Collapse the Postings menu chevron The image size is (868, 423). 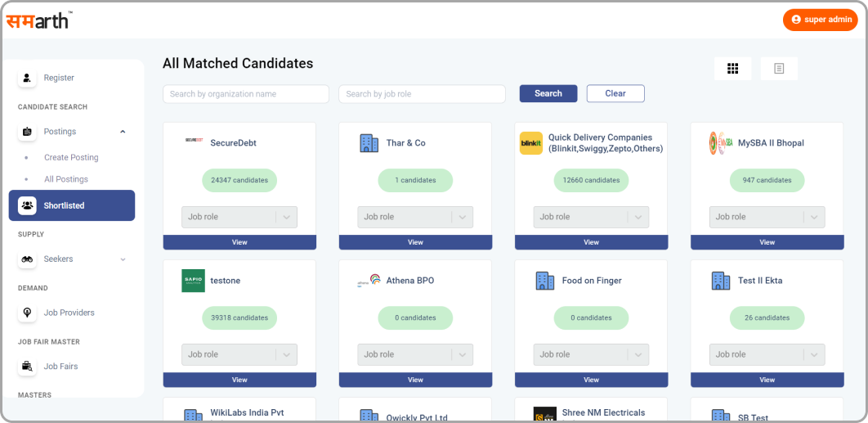point(123,132)
